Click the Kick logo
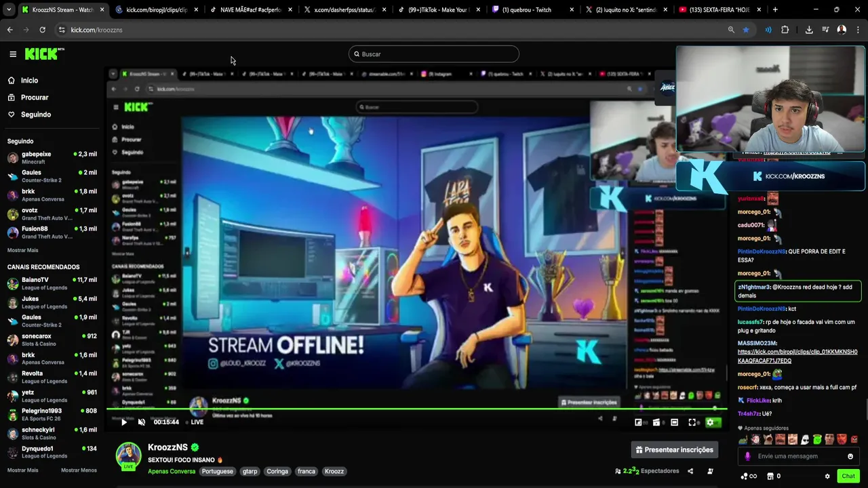868x488 pixels. click(x=45, y=54)
